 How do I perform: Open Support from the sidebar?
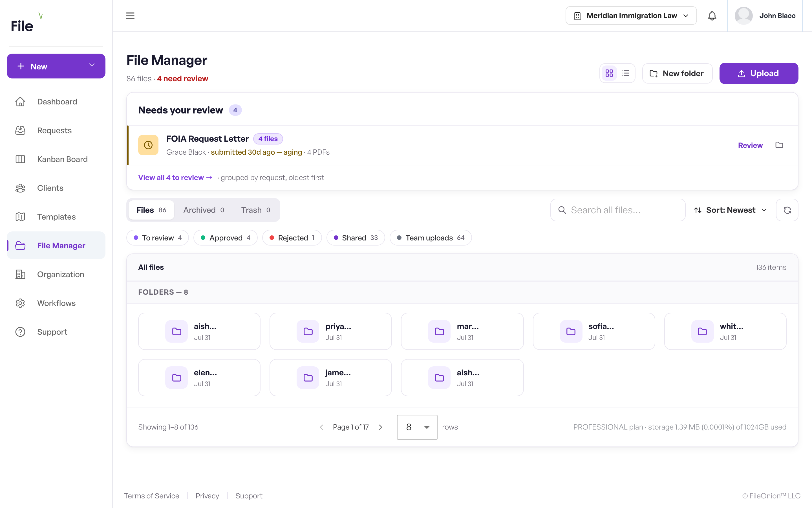pos(56,332)
